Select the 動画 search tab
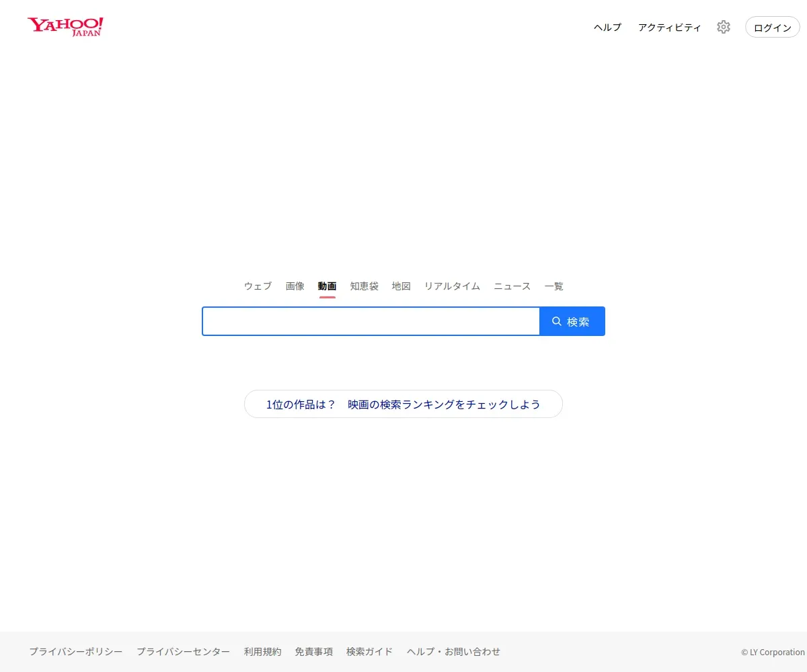Screen dimensions: 807x672 328,286
